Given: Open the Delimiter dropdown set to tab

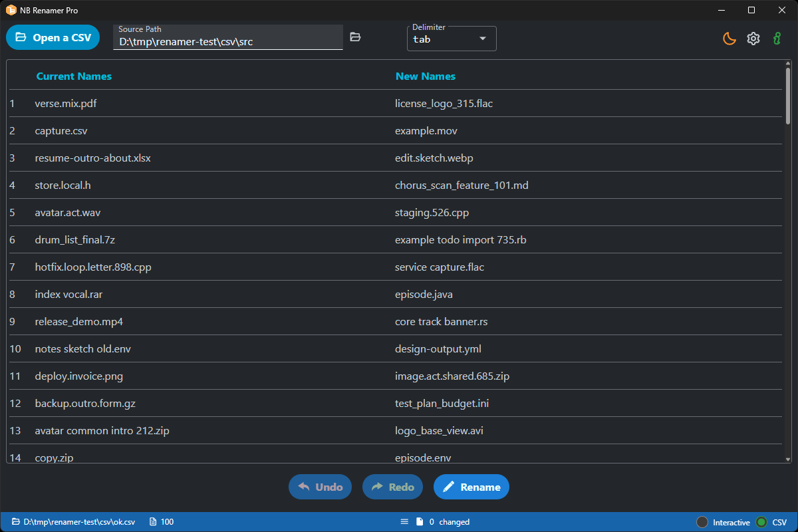Looking at the screenshot, I should click(452, 39).
